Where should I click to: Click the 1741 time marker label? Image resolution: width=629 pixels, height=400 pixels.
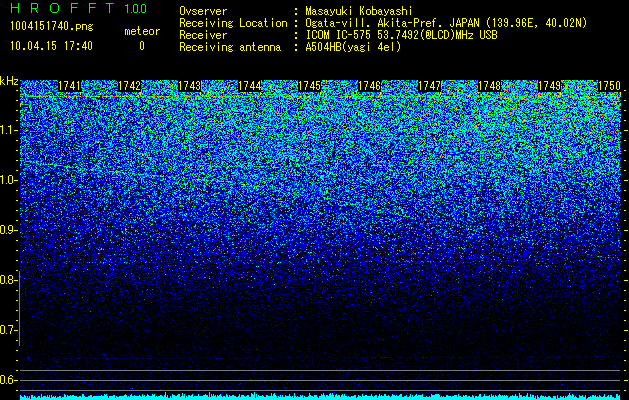(69, 86)
